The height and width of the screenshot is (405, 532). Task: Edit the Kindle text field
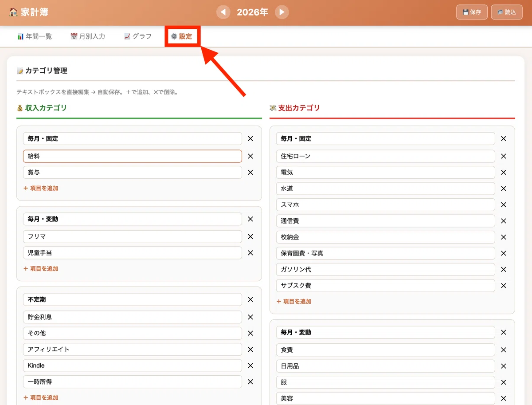(x=133, y=366)
